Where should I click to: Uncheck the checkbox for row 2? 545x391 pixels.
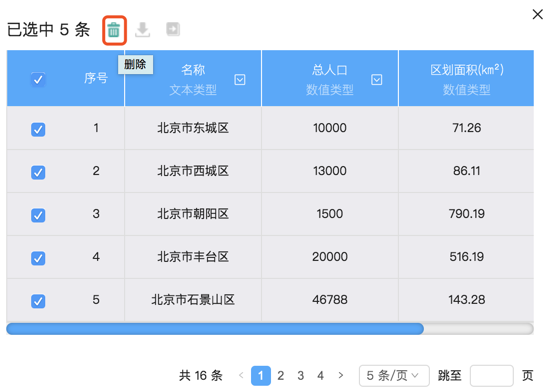click(38, 172)
